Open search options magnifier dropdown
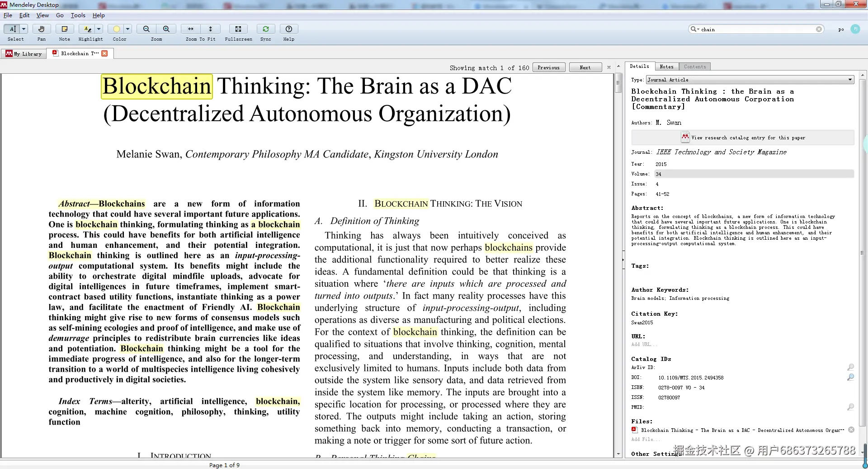 pyautogui.click(x=694, y=29)
